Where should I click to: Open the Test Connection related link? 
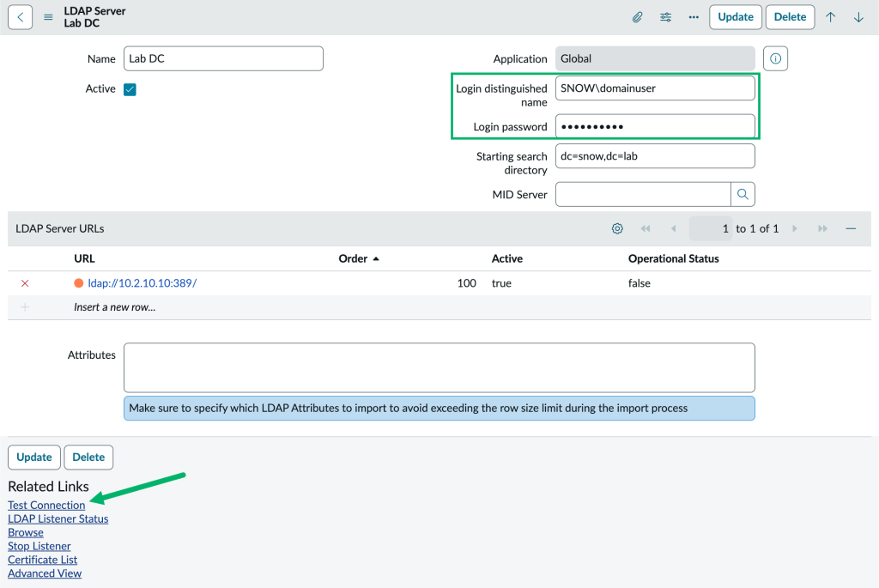pyautogui.click(x=46, y=505)
